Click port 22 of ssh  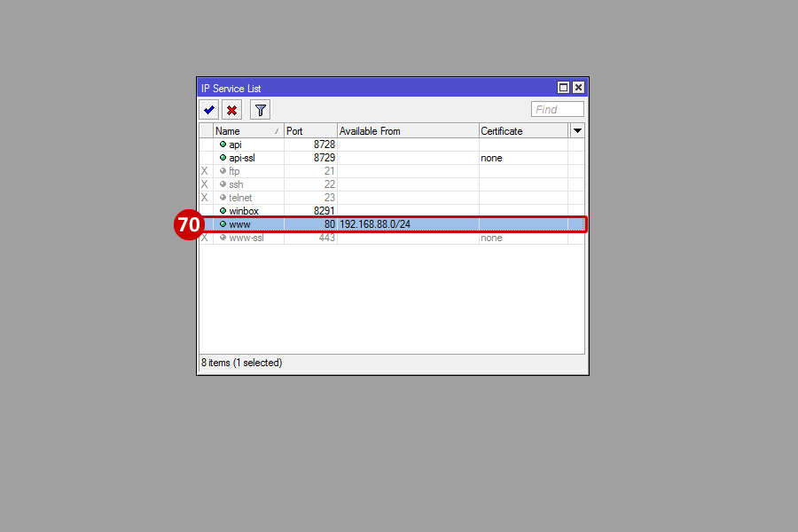(330, 184)
